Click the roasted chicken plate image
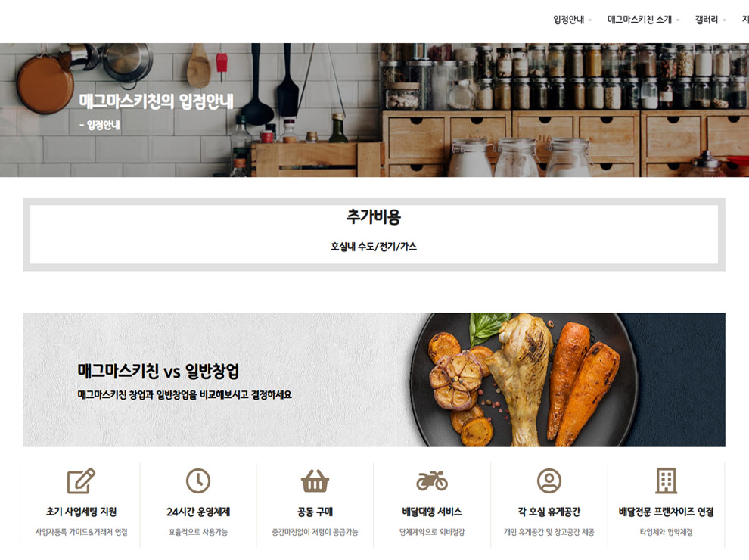Image resolution: width=749 pixels, height=560 pixels. pos(524,381)
